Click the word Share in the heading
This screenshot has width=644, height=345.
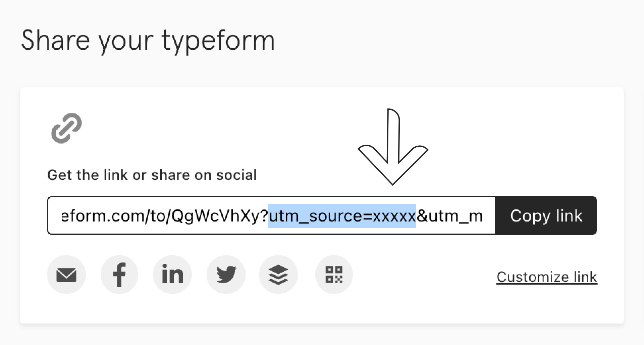pyautogui.click(x=56, y=40)
